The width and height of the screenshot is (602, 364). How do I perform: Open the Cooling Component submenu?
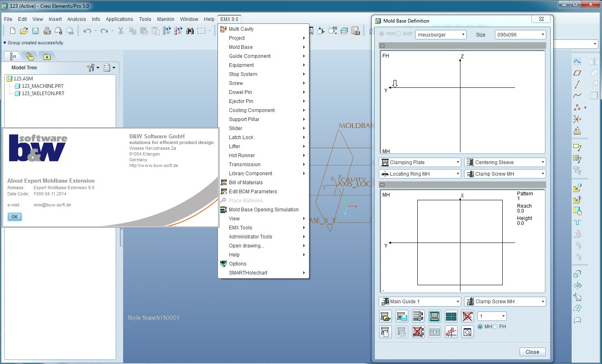(263, 110)
